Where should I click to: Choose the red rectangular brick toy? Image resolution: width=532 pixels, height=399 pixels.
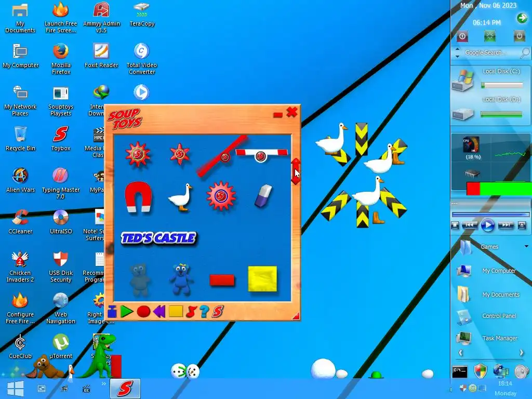pyautogui.click(x=222, y=281)
